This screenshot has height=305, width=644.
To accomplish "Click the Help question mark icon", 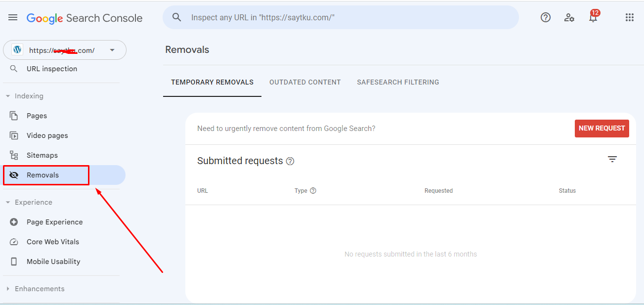I will [546, 17].
